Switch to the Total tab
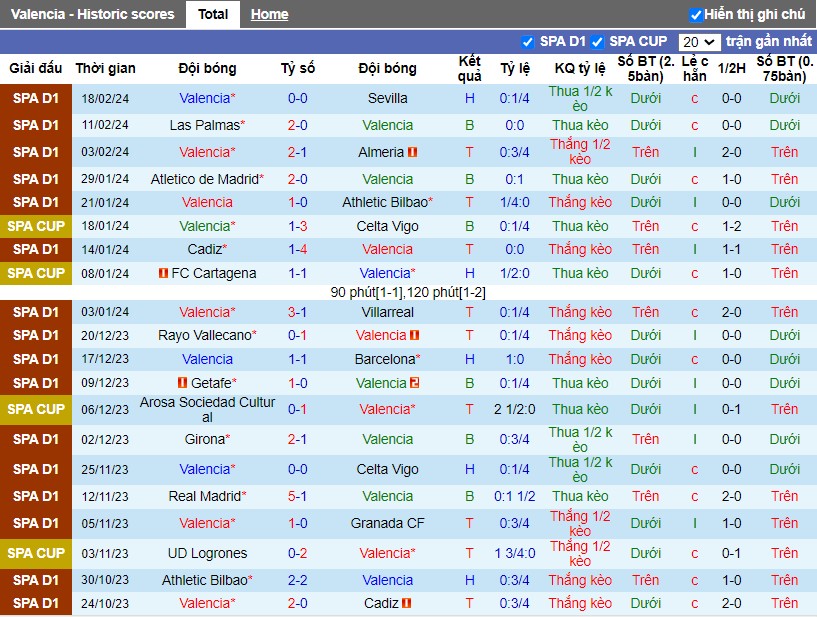This screenshot has height=617, width=817. (x=213, y=14)
